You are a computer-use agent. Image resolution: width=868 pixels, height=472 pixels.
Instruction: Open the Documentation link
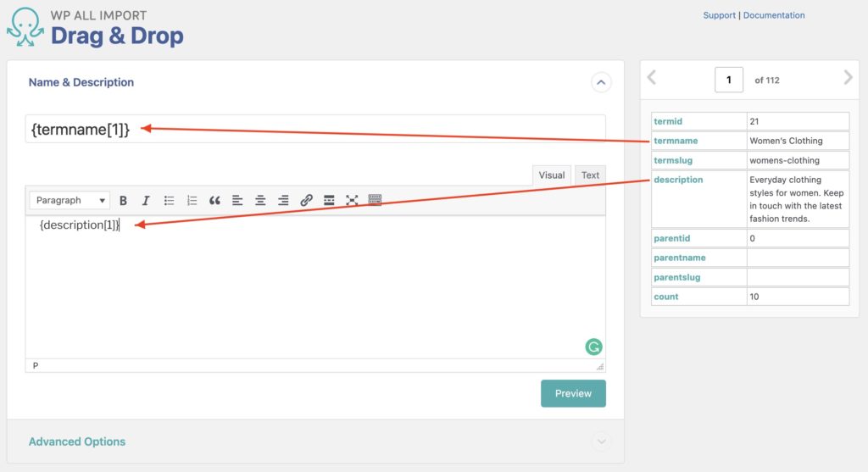[x=774, y=15]
